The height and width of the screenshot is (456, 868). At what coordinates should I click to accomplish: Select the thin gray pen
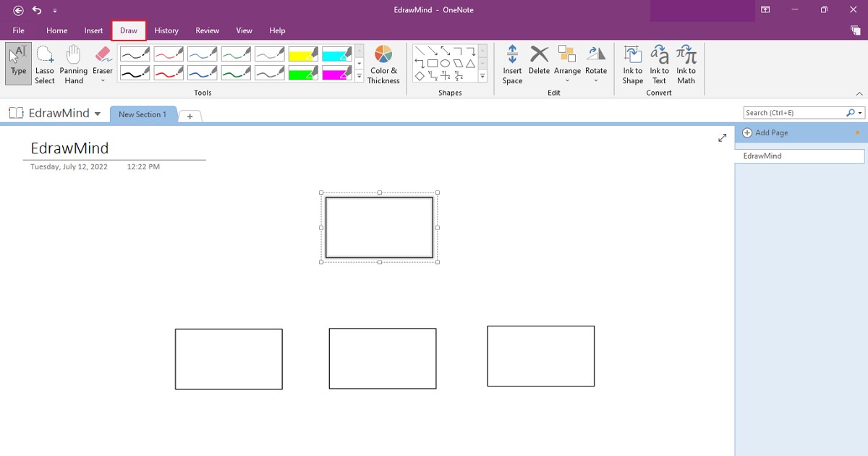point(270,54)
